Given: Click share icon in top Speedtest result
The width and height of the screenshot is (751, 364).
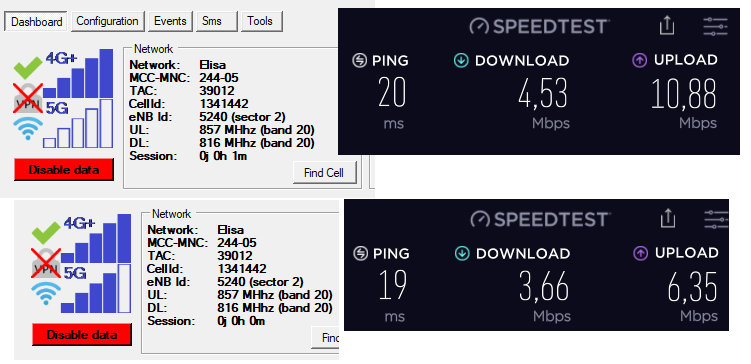Looking at the screenshot, I should pos(667,25).
